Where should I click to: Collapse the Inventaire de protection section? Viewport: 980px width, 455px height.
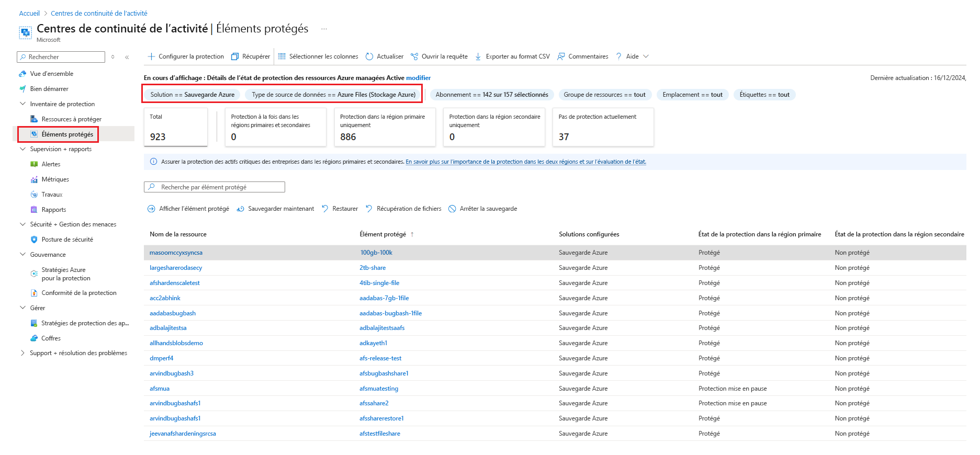[22, 104]
